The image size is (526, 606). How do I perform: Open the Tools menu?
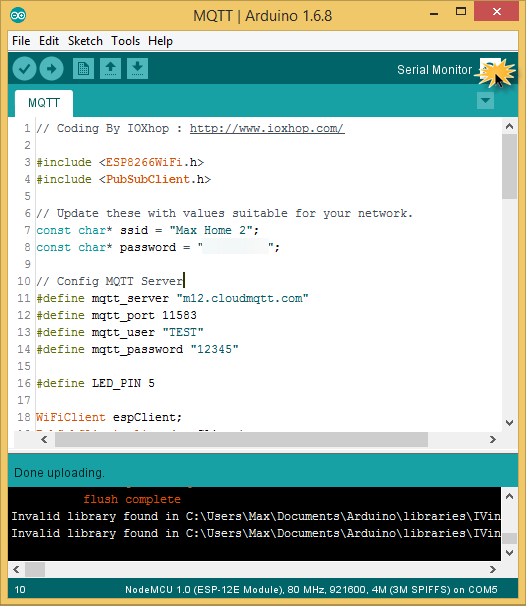tap(126, 41)
